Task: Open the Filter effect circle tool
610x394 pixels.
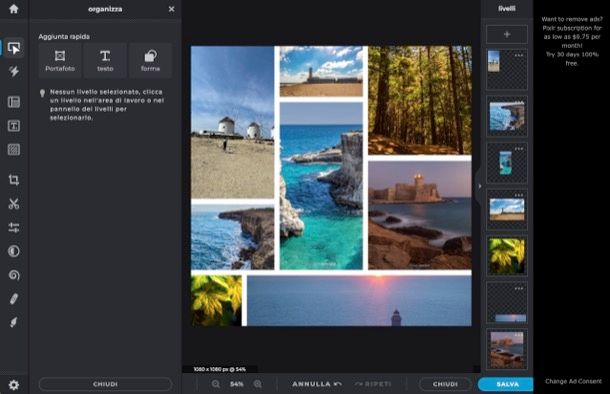Action: coord(14,251)
